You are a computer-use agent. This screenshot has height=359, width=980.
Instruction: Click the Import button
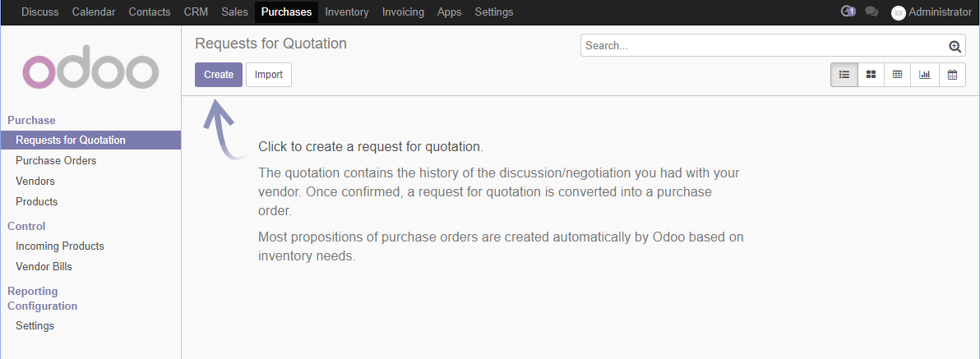coord(269,75)
